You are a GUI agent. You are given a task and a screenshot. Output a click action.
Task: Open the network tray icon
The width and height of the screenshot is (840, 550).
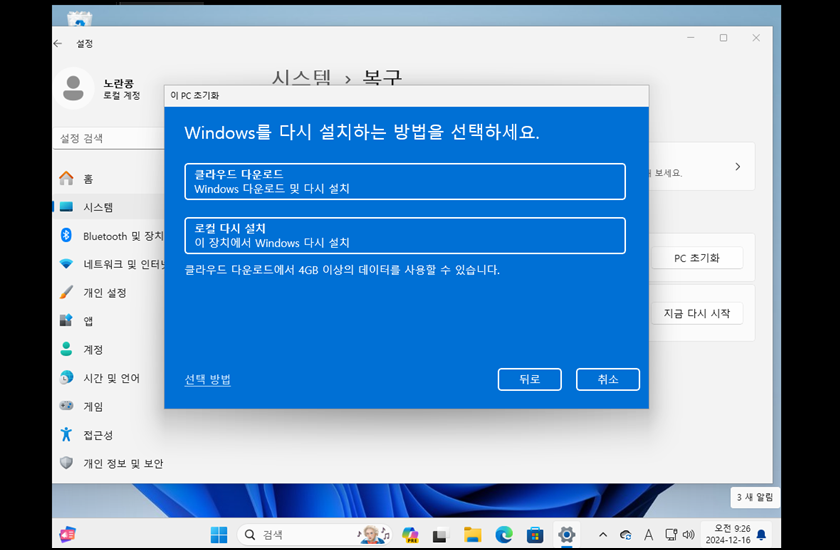click(671, 534)
